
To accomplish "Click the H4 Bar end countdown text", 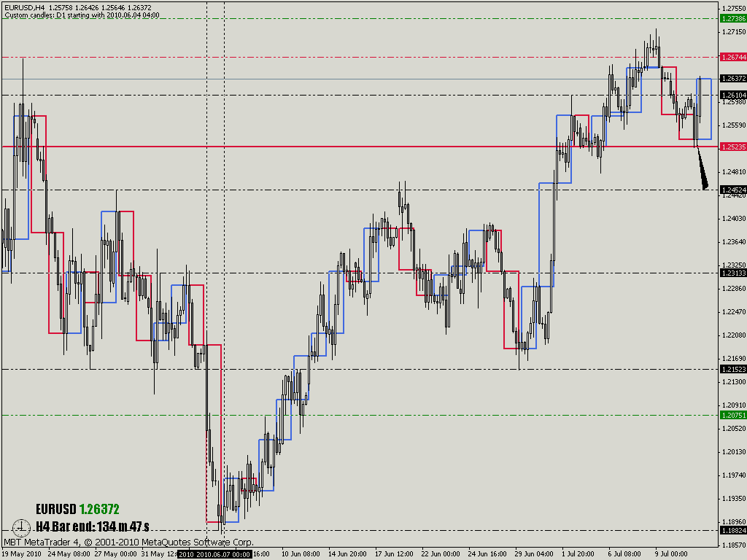I will (93, 526).
